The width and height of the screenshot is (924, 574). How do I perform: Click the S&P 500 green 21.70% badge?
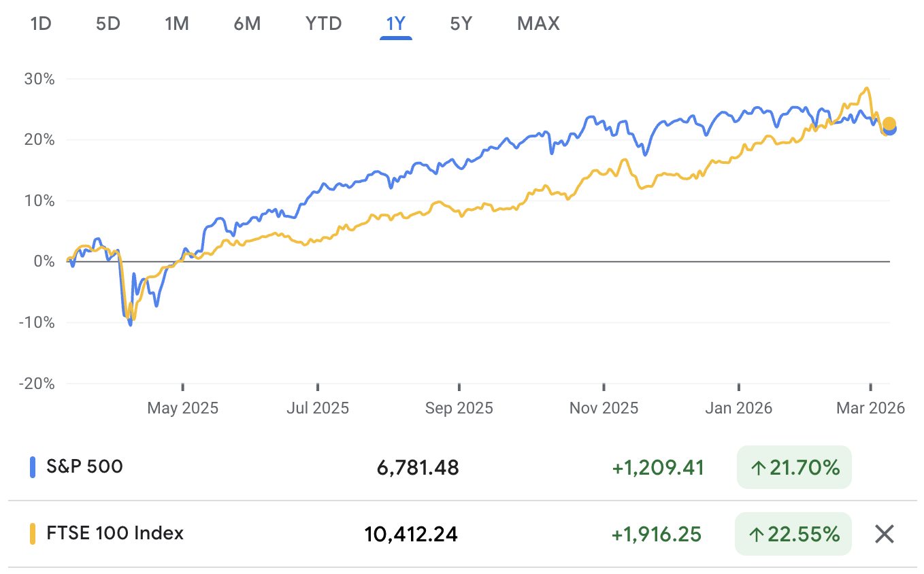tap(793, 467)
